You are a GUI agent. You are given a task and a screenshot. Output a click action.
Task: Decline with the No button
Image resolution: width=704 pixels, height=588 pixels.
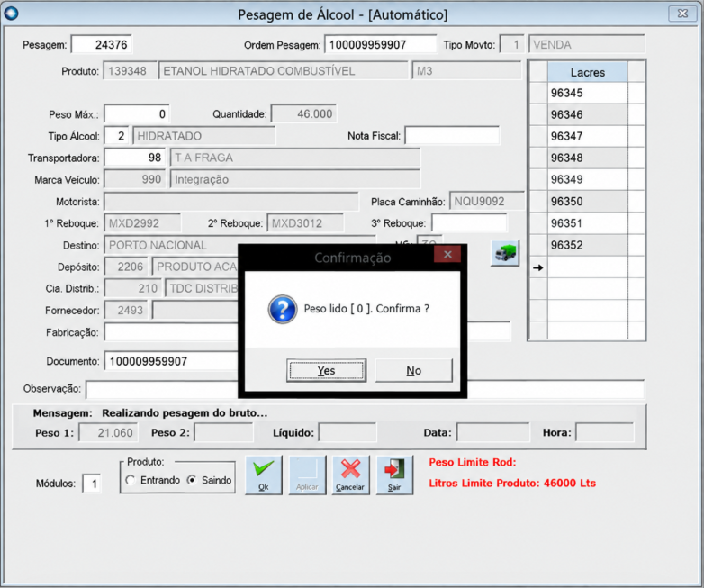[x=413, y=371]
